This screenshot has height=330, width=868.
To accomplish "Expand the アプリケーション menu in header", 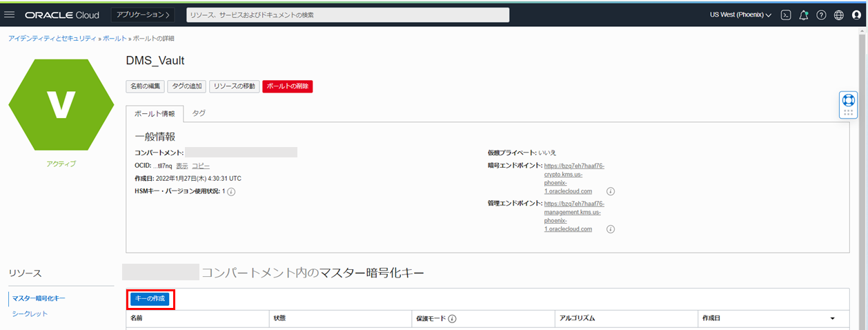I will (143, 15).
